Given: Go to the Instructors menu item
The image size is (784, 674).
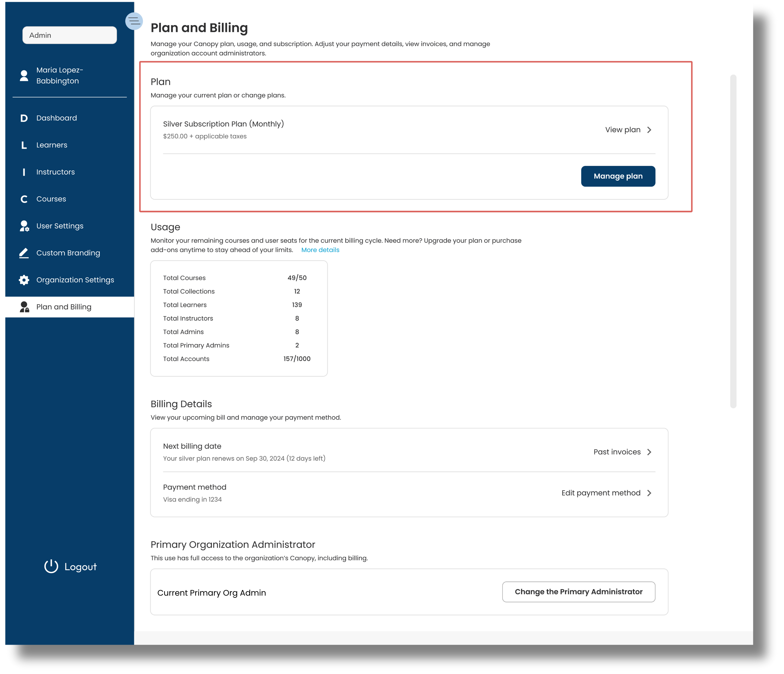Looking at the screenshot, I should coord(56,172).
